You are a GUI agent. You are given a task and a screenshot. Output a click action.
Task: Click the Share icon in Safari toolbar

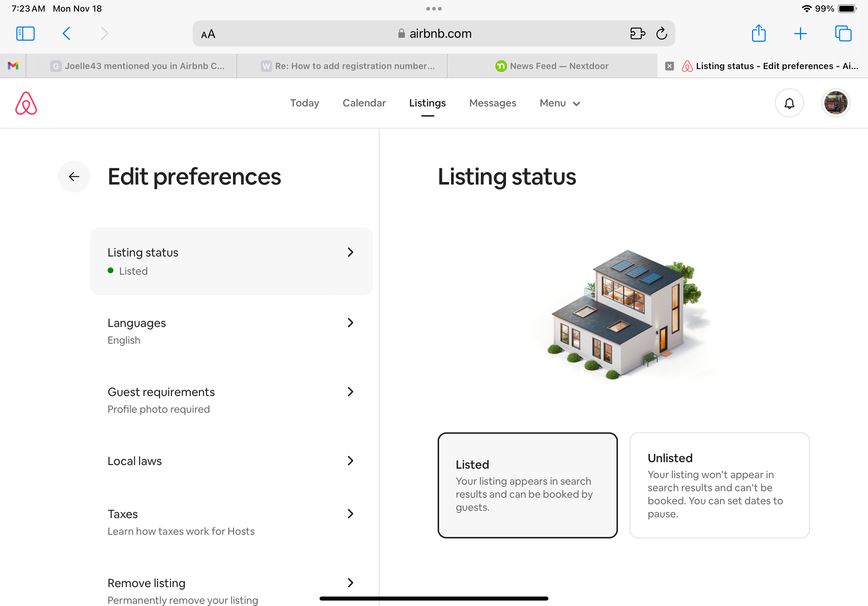759,33
